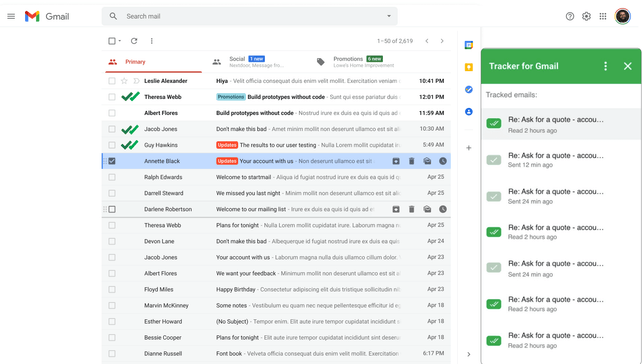The height and width of the screenshot is (364, 642).
Task: Open Google Tasks side panel icon
Action: [469, 89]
